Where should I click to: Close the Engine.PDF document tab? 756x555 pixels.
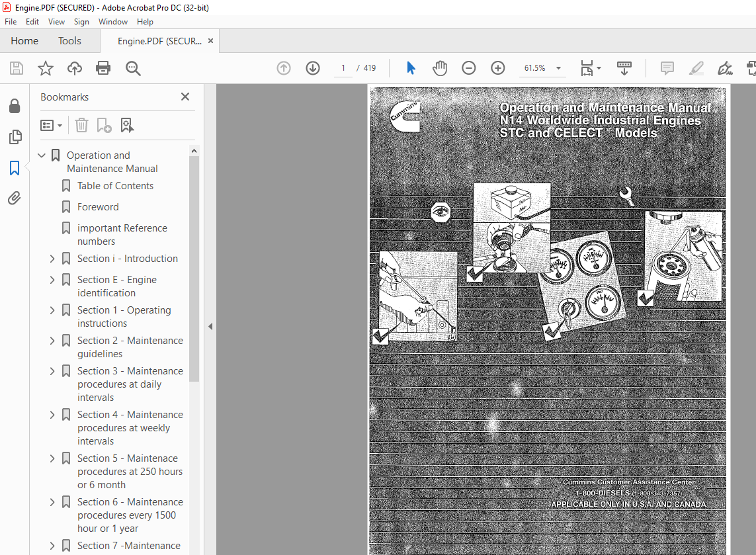point(211,41)
